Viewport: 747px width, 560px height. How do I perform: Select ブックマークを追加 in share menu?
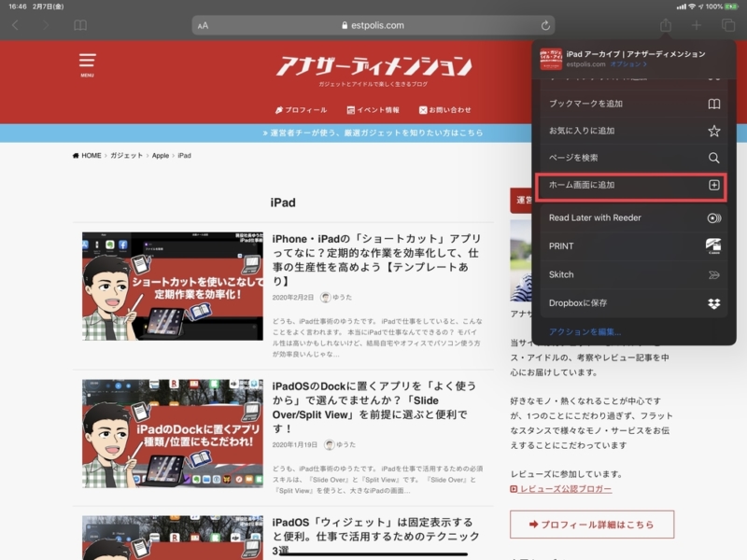[x=634, y=104]
